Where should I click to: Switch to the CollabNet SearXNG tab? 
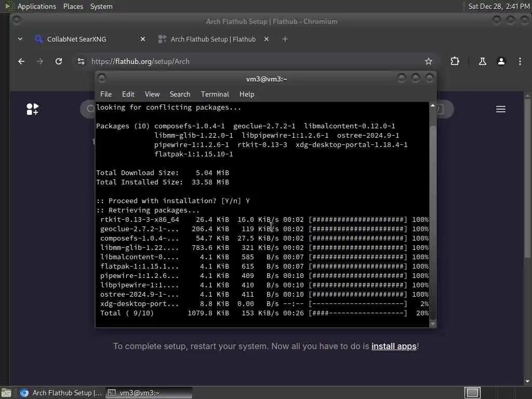(x=77, y=39)
